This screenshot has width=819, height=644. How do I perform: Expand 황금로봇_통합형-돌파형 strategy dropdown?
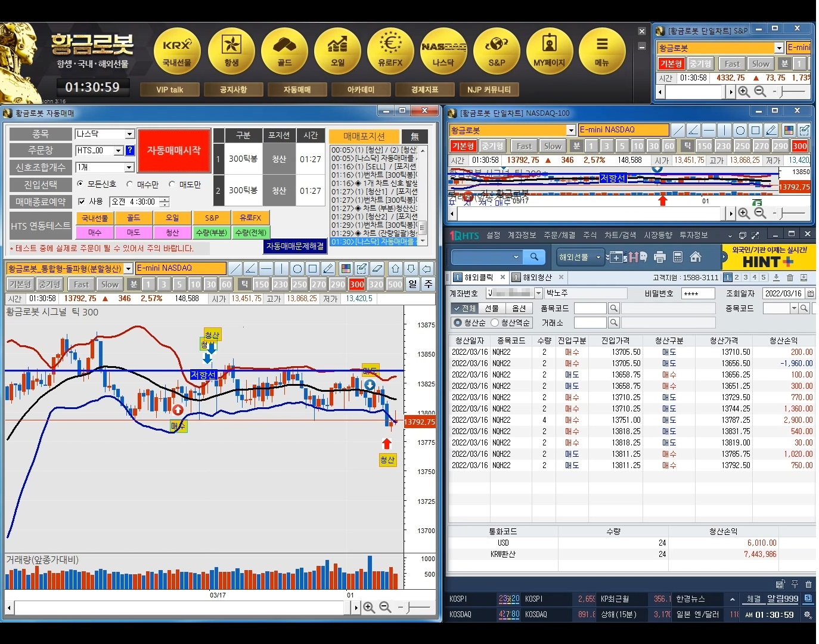coord(128,269)
